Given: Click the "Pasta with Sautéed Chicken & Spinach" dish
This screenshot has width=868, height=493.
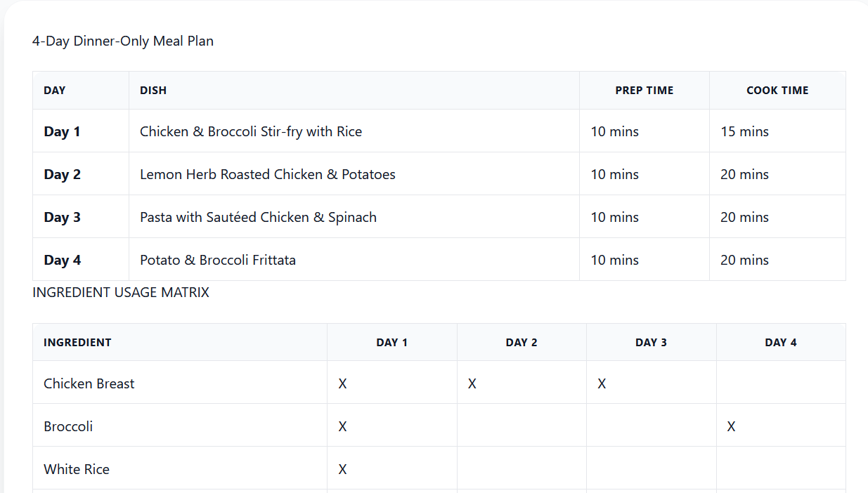Looking at the screenshot, I should [x=258, y=217].
